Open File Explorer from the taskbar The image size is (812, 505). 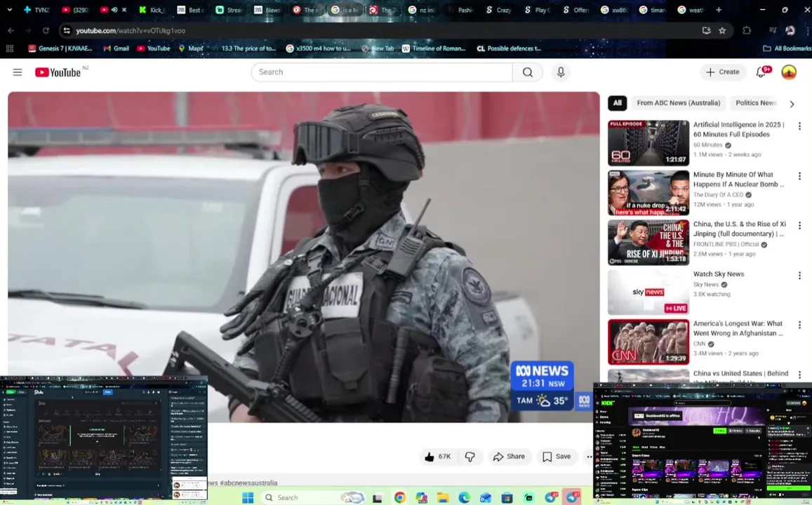point(443,498)
